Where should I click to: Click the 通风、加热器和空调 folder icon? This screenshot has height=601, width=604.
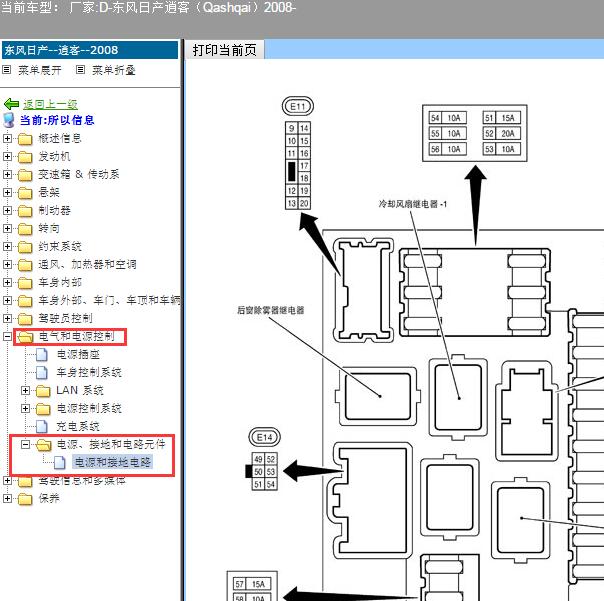[25, 265]
